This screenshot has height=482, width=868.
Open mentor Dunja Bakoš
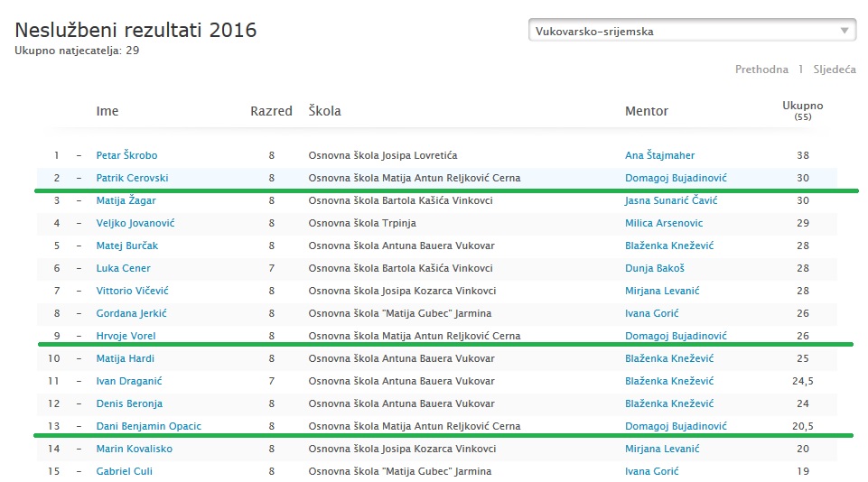pos(655,268)
